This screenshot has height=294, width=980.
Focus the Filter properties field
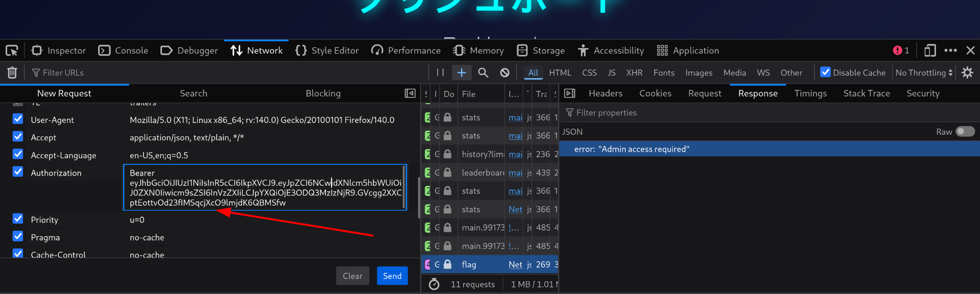point(770,113)
